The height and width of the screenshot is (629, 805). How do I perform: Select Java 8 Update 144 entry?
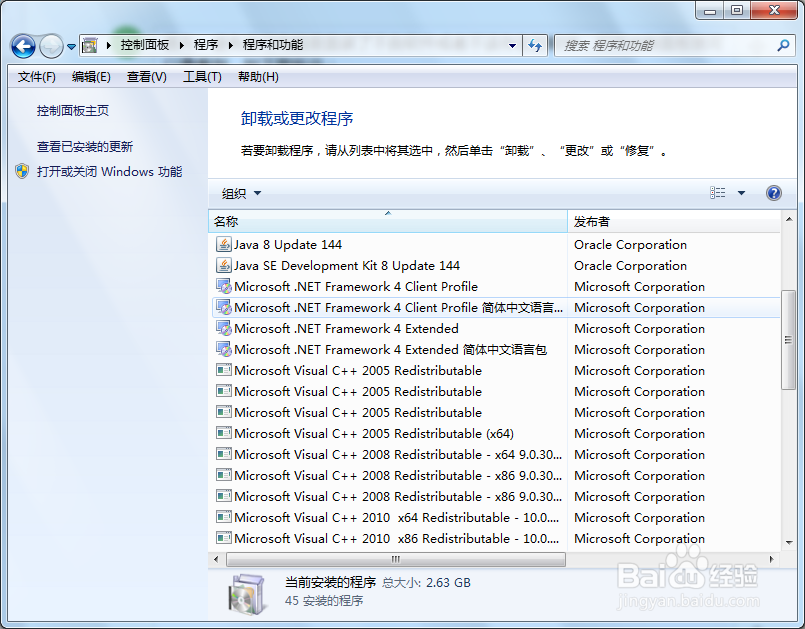pyautogui.click(x=495, y=244)
